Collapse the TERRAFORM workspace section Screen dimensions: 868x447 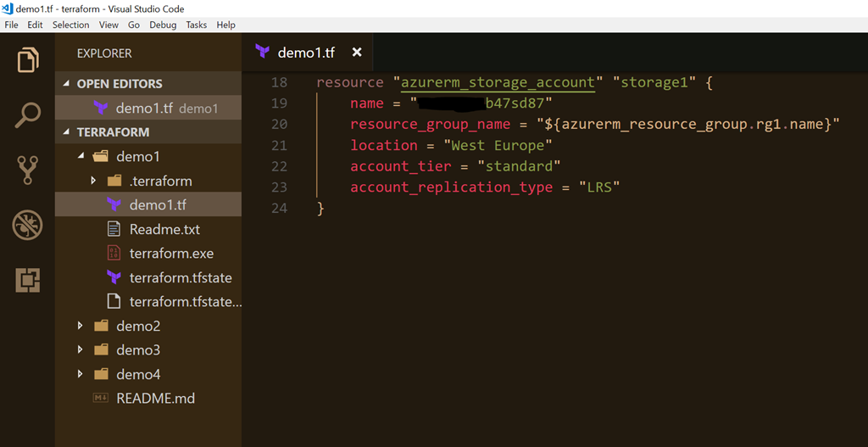[67, 132]
